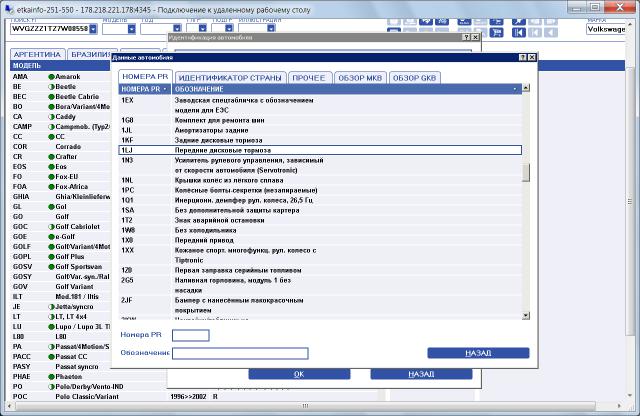Click half-filled status dot beside Beetle
640x416 pixels.
point(51,87)
